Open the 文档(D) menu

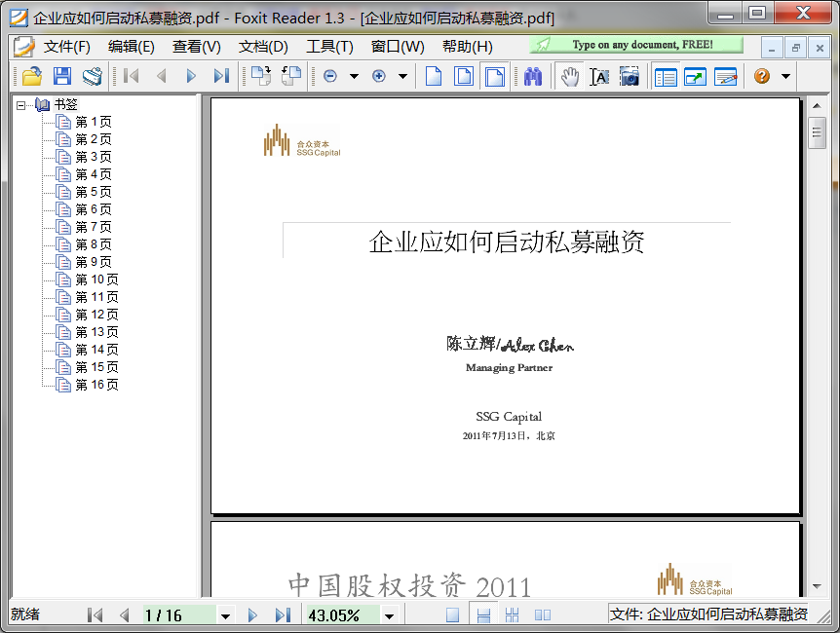click(x=263, y=47)
